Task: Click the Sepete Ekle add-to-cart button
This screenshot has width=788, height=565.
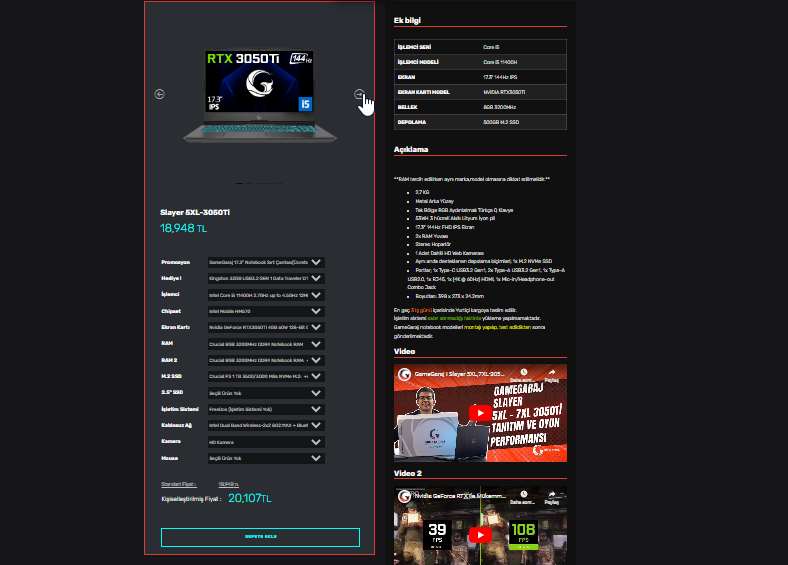Action: [260, 537]
